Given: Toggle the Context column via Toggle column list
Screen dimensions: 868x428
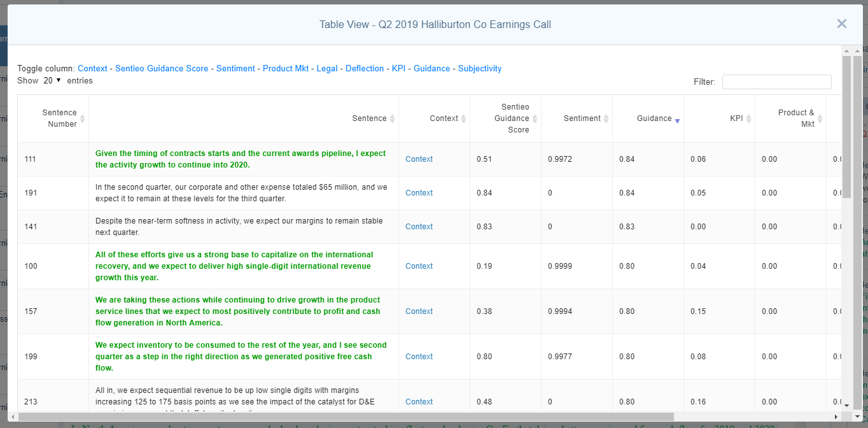Looking at the screenshot, I should [92, 69].
